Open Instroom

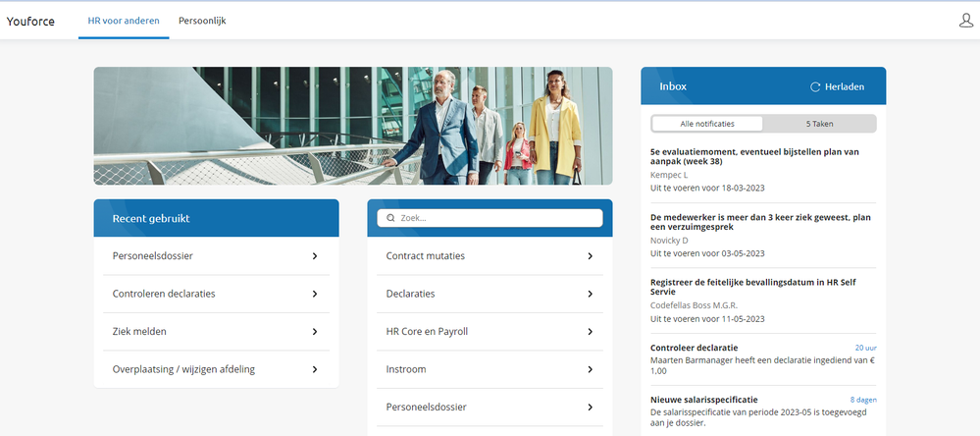coord(490,369)
